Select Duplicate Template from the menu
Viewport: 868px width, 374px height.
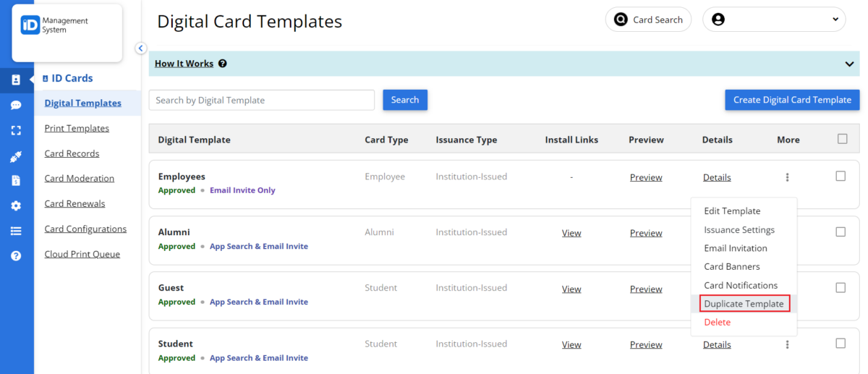(744, 304)
